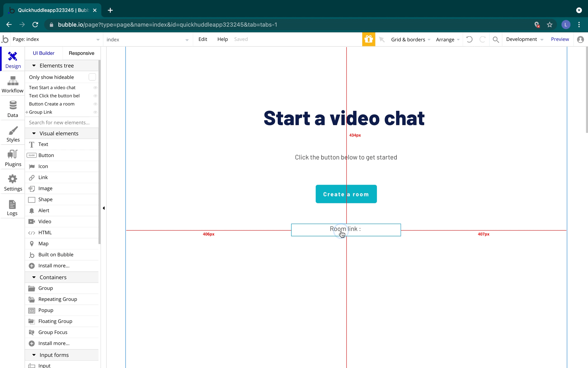Expand Group Link in elements tree
This screenshot has width=588, height=368.
(x=27, y=112)
